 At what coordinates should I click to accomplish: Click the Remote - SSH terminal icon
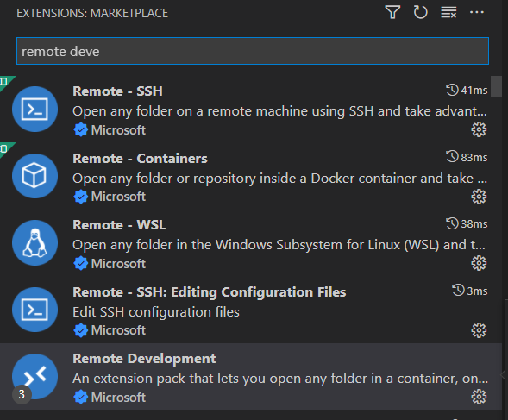coord(35,109)
